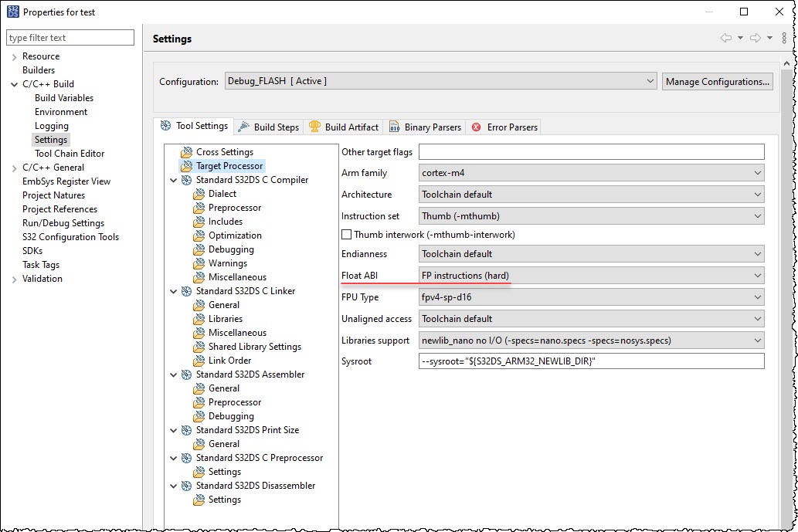Screen dimensions: 798x532
Task: Click the Standard S32DS C Compiler tool icon
Action: pyautogui.click(x=185, y=180)
